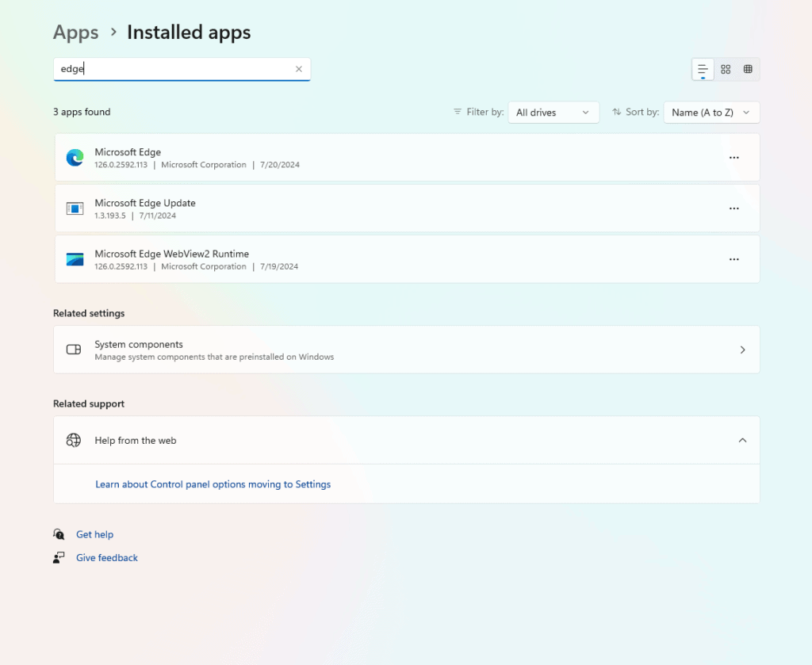Click the 3 apps found label
The image size is (812, 665).
pyautogui.click(x=82, y=112)
